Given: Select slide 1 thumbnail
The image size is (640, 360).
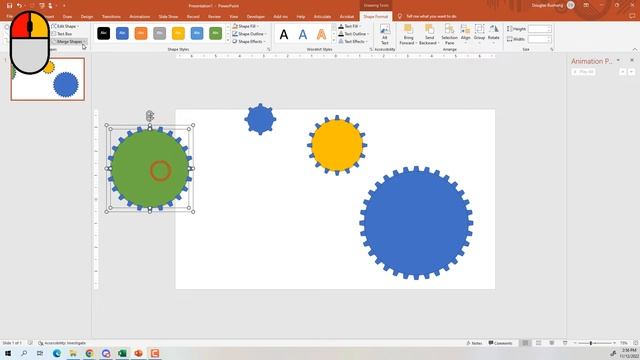Looking at the screenshot, I should click(48, 79).
